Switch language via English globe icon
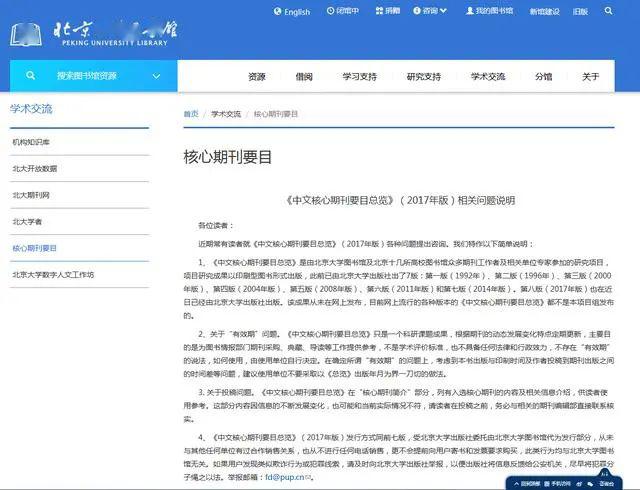The width and height of the screenshot is (640, 490). point(278,11)
